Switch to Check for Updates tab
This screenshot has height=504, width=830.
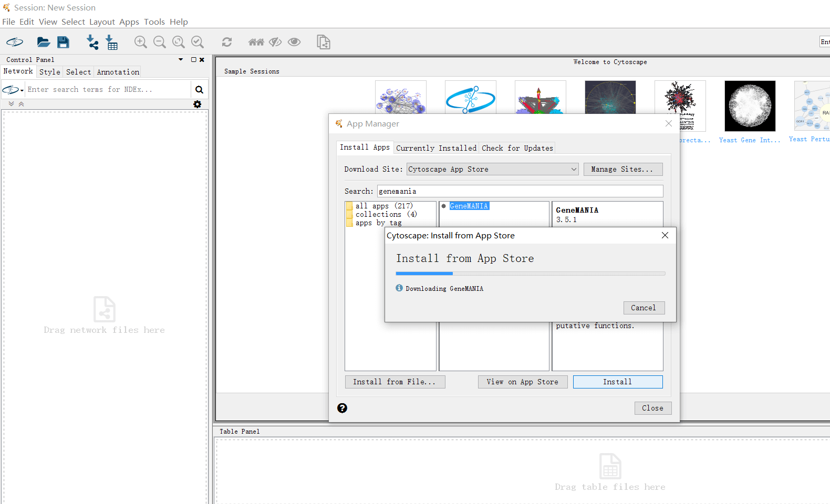click(x=517, y=148)
